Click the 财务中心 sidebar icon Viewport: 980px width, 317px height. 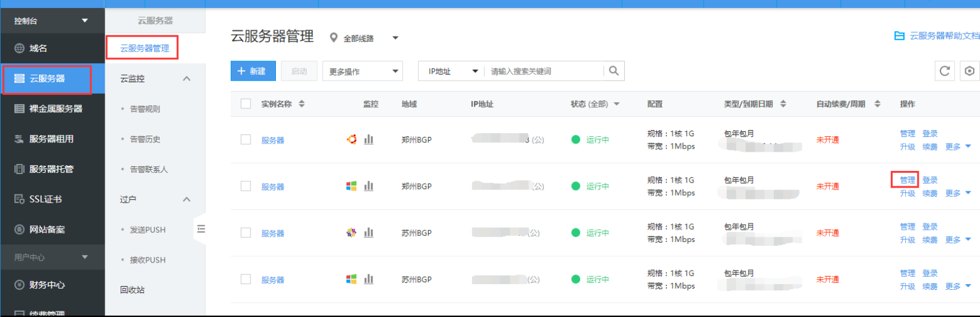(19, 285)
